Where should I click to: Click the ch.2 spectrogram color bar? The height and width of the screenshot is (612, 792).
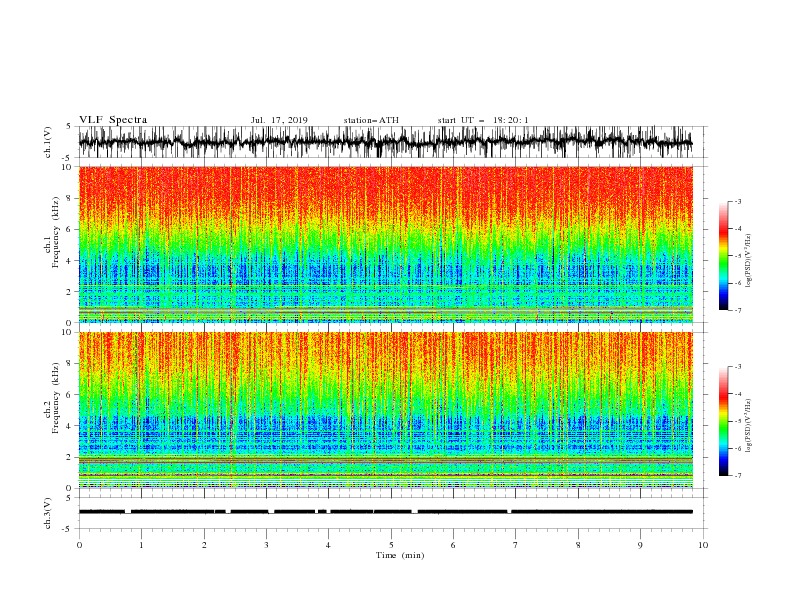pyautogui.click(x=723, y=421)
